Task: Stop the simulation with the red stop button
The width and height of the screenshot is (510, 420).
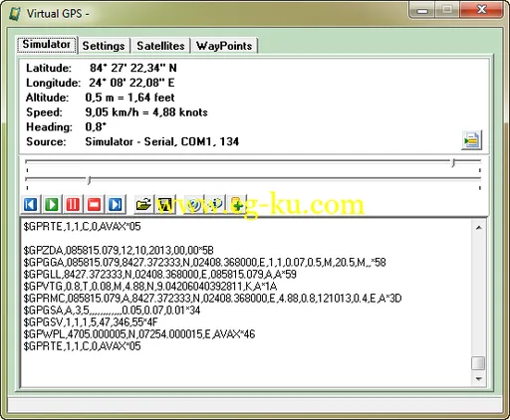Action: [x=94, y=204]
